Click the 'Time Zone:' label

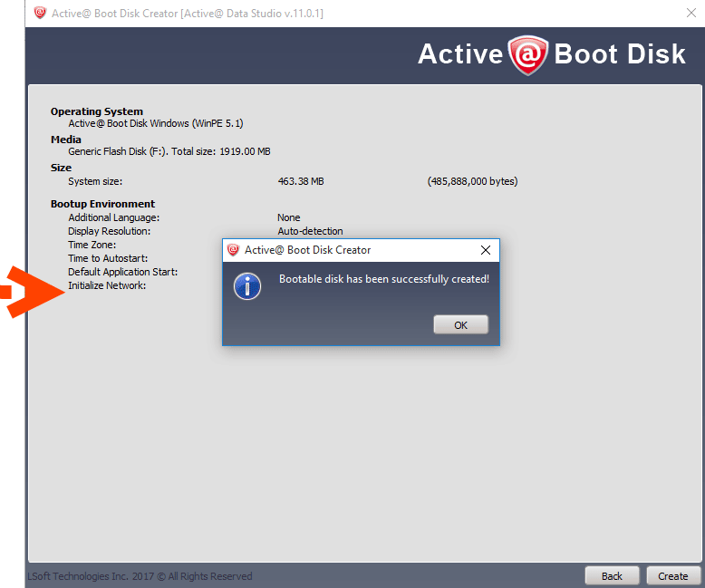tap(92, 245)
